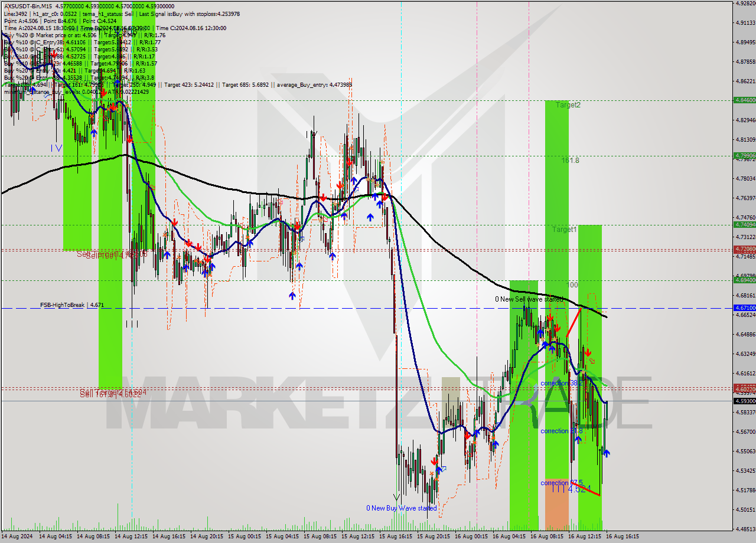Click the 'correction 87.5' label
The height and width of the screenshot is (543, 756).
tap(562, 483)
